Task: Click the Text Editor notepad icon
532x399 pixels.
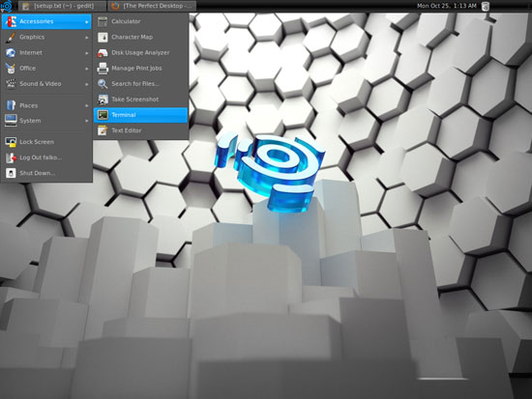Action: (103, 130)
